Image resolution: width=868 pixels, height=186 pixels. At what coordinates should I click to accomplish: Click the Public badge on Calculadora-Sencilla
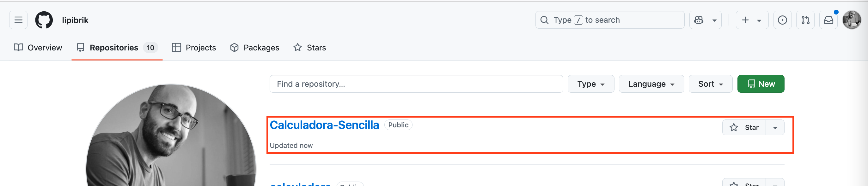398,125
